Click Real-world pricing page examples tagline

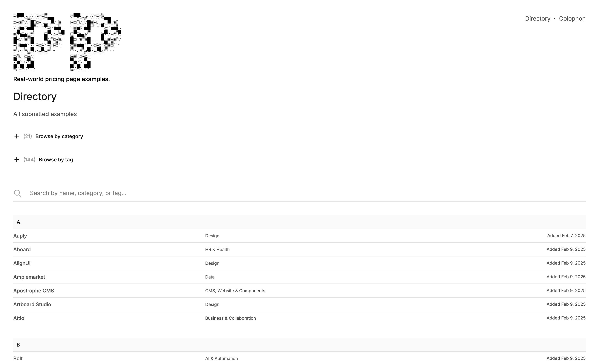tap(62, 79)
